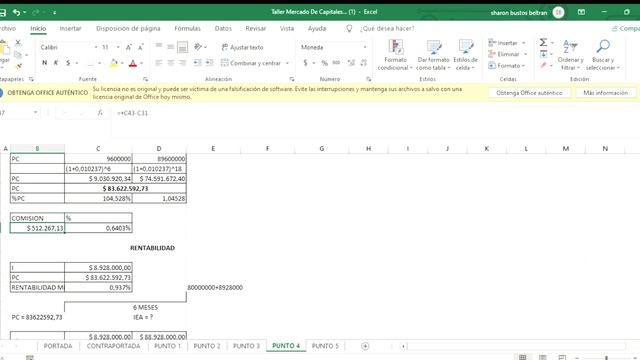Align text to top of cell

pos(159,47)
